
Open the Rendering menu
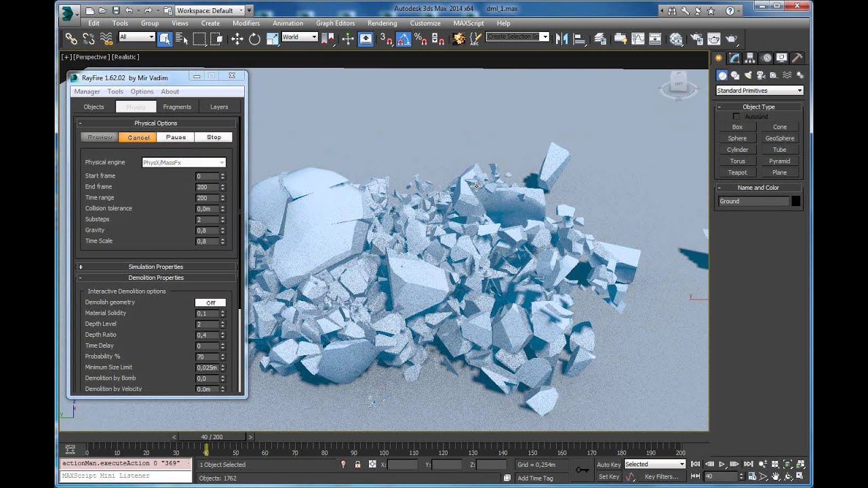click(382, 23)
